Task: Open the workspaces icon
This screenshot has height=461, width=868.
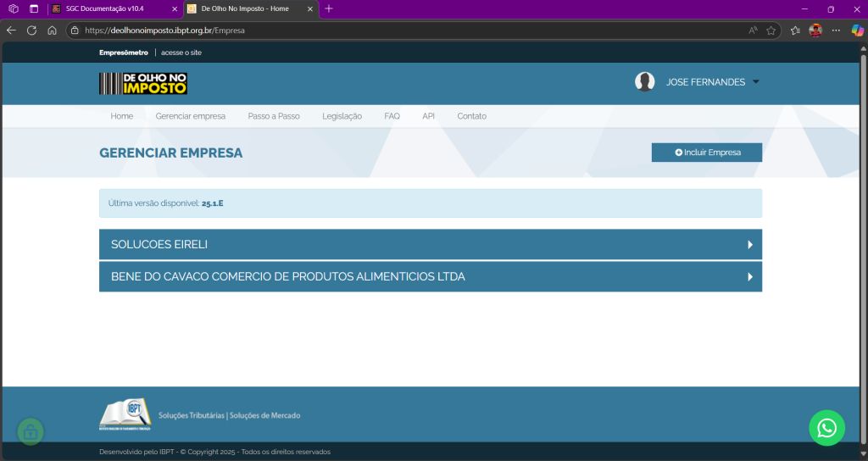Action: 14,8
